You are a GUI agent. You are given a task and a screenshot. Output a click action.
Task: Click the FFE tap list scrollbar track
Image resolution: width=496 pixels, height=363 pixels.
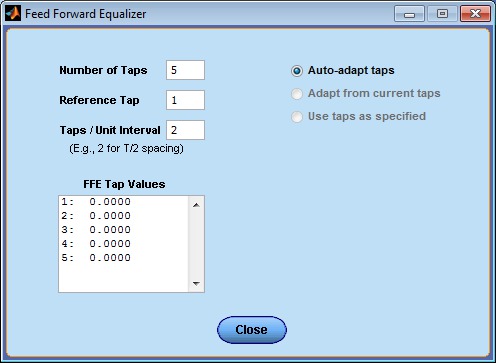pos(196,244)
